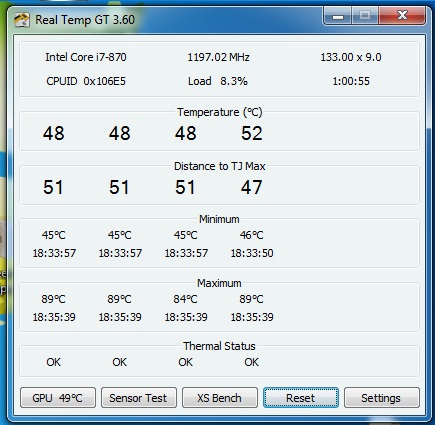Click the 84°C maximum temperature value
The height and width of the screenshot is (425, 435).
pyautogui.click(x=185, y=299)
